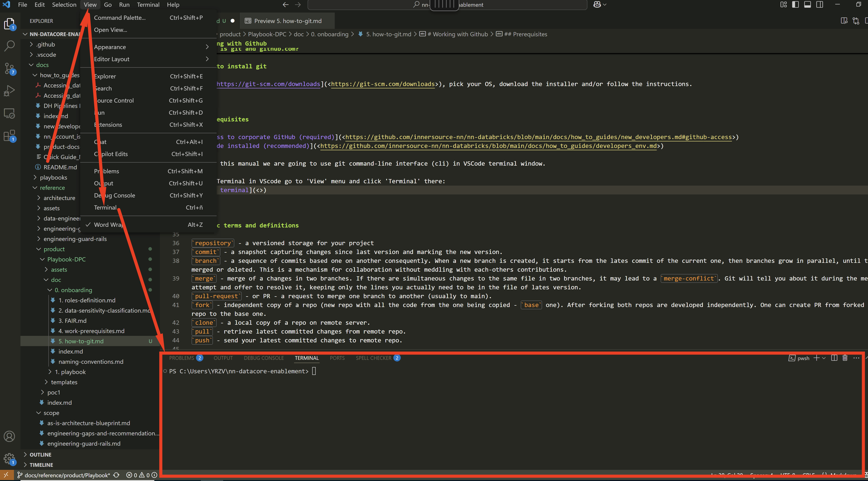This screenshot has height=481, width=868.
Task: Open the Terminal menu in the menu bar
Action: [x=148, y=5]
